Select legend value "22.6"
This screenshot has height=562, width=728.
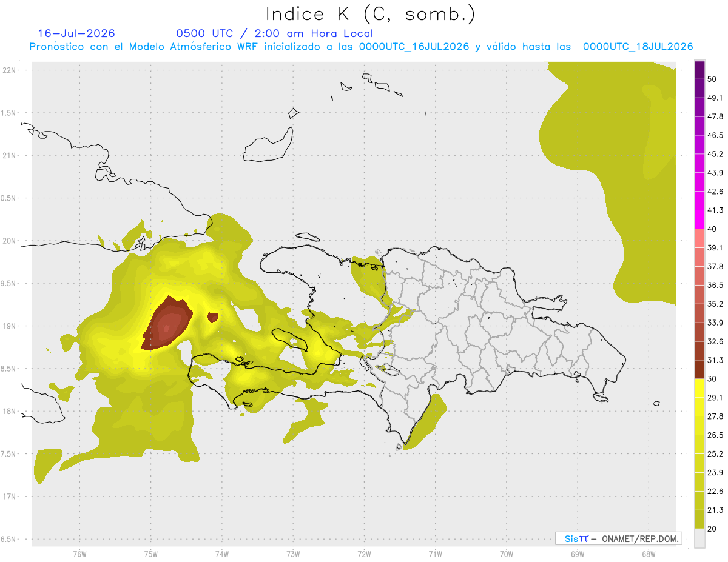click(715, 491)
